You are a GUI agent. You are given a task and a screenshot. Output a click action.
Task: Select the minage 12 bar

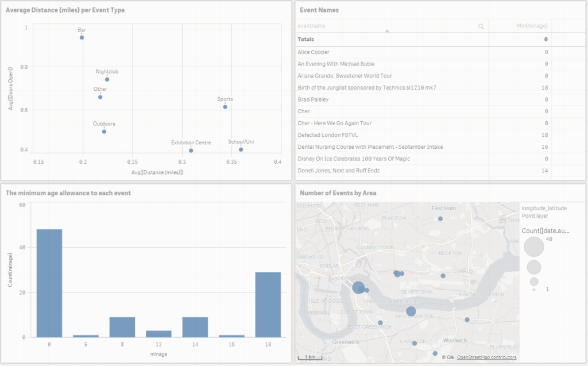point(158,334)
